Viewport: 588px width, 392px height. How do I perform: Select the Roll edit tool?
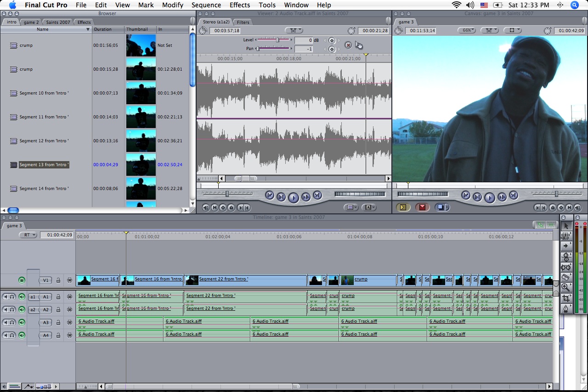566,257
